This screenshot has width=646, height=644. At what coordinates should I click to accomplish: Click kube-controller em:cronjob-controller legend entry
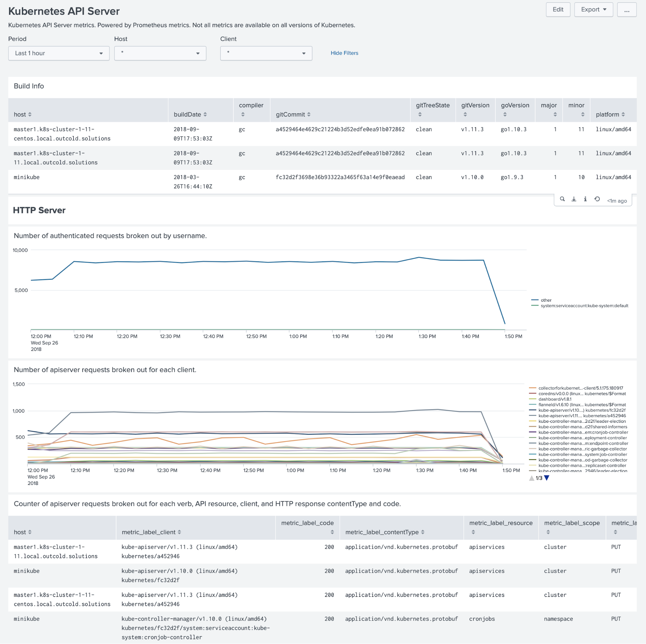point(578,432)
